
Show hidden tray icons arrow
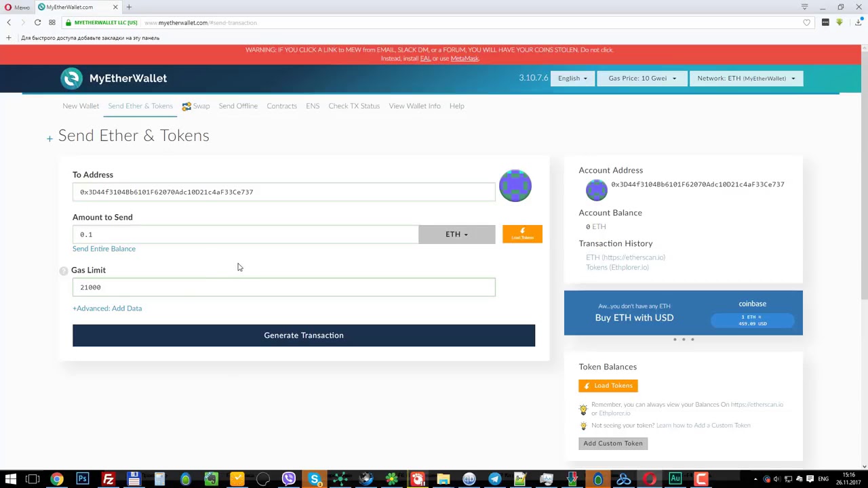(x=755, y=479)
